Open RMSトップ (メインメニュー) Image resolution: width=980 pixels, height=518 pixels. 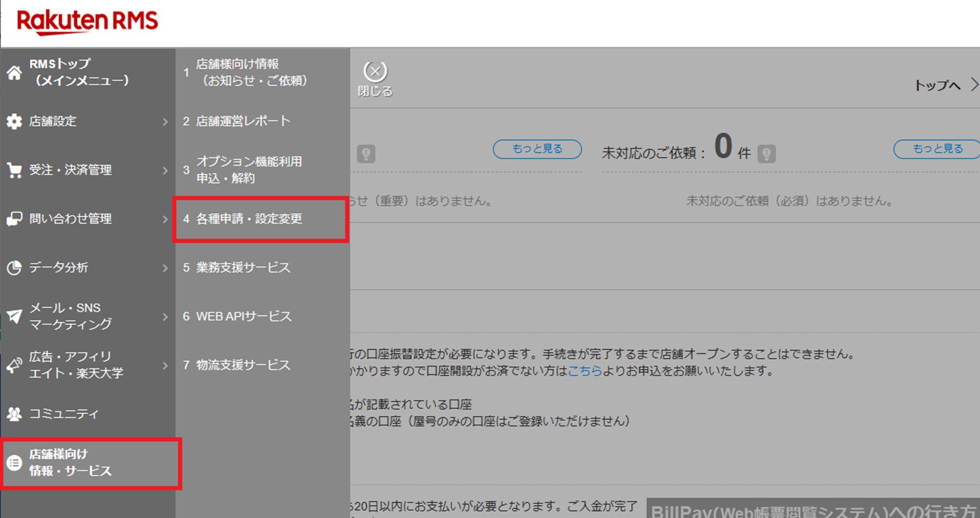(x=88, y=72)
